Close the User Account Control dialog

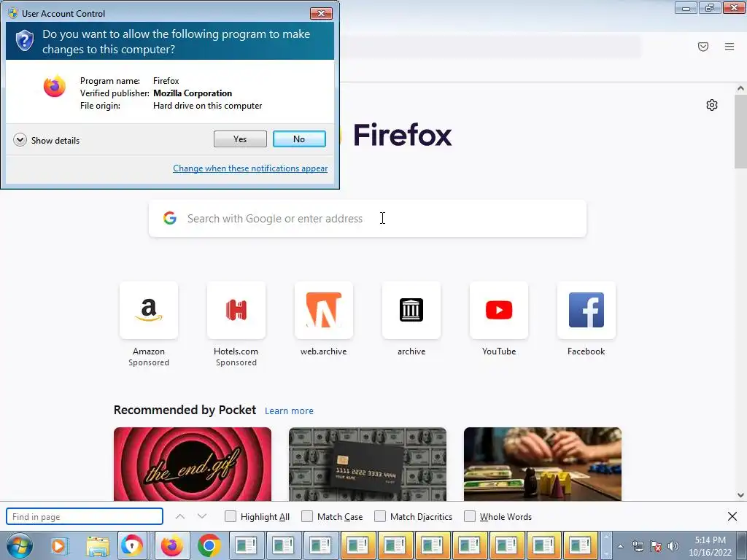pyautogui.click(x=321, y=13)
